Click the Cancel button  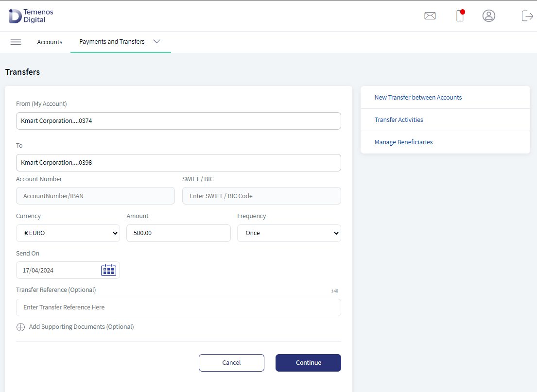coord(231,362)
